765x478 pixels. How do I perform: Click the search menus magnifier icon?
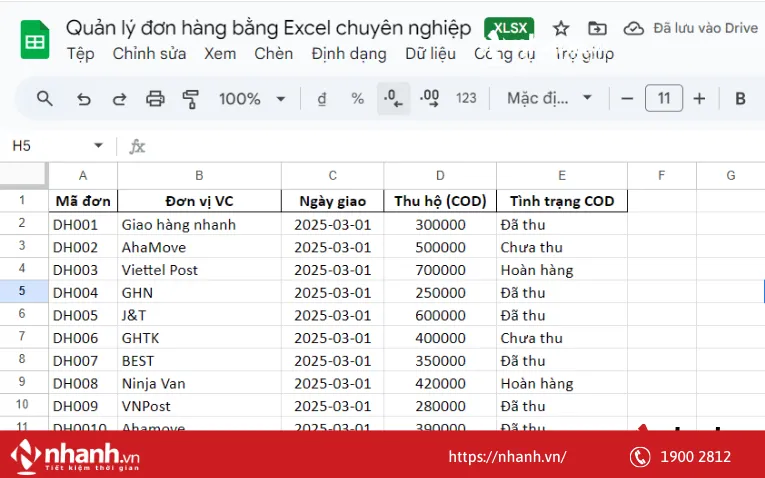click(x=45, y=98)
